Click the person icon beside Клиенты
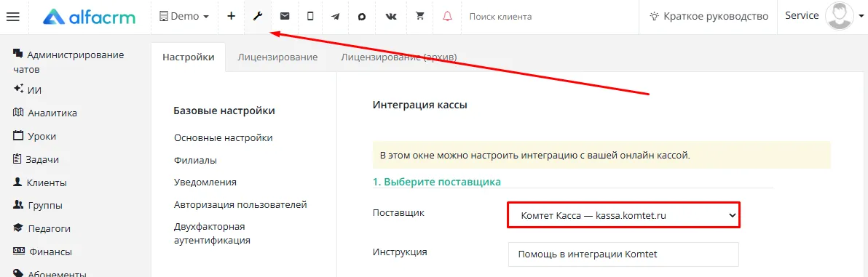Image resolution: width=868 pixels, height=277 pixels. click(x=17, y=182)
